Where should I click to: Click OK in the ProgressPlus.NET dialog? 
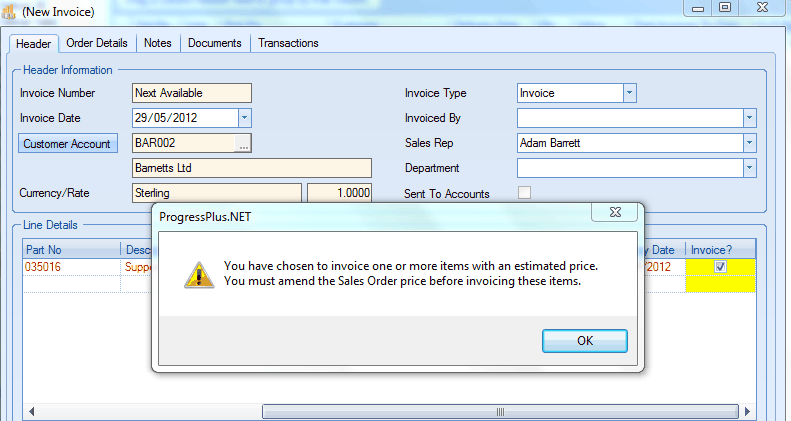[x=585, y=341]
